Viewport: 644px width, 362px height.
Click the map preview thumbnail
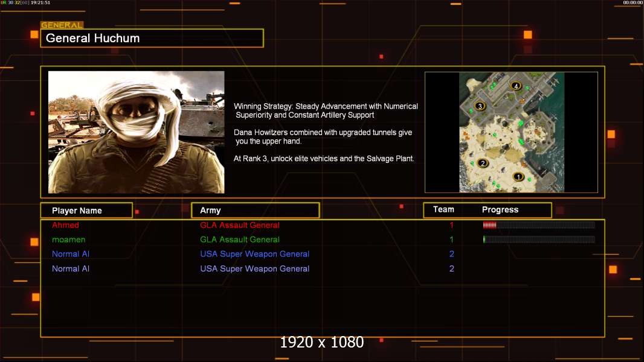coord(511,132)
